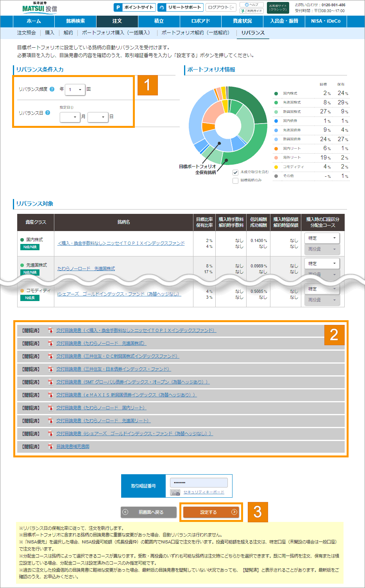The width and height of the screenshot is (365, 588).
Task: Click the ポイントサイト button
Action: [134, 7]
